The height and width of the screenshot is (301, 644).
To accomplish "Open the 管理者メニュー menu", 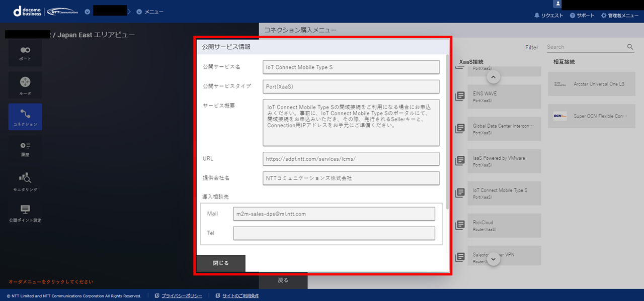I will pos(619,16).
